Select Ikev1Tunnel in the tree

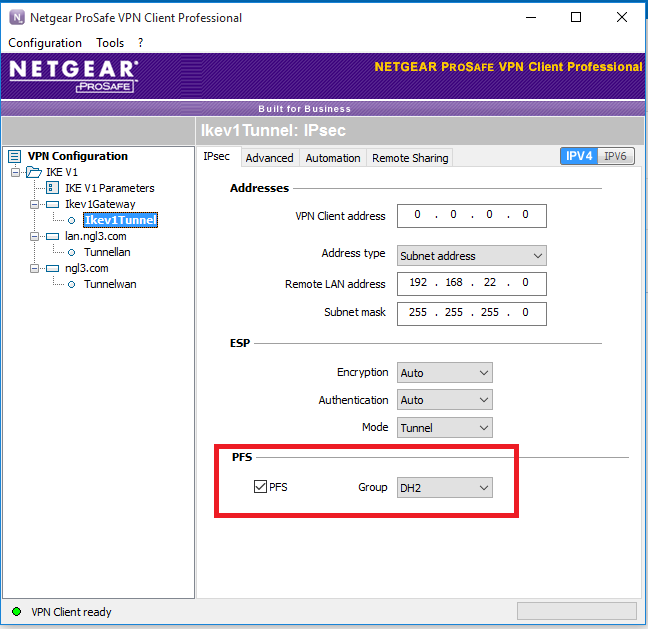(120, 220)
